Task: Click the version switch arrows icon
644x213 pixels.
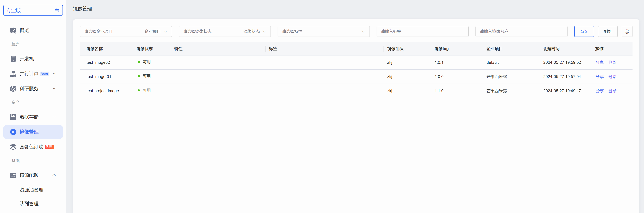Action: [57, 10]
